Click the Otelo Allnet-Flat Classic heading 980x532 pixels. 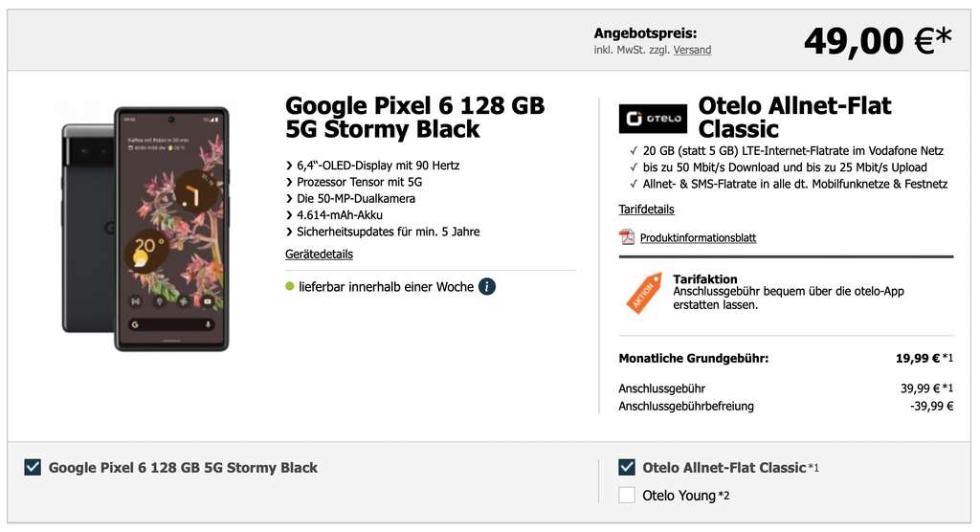(794, 117)
